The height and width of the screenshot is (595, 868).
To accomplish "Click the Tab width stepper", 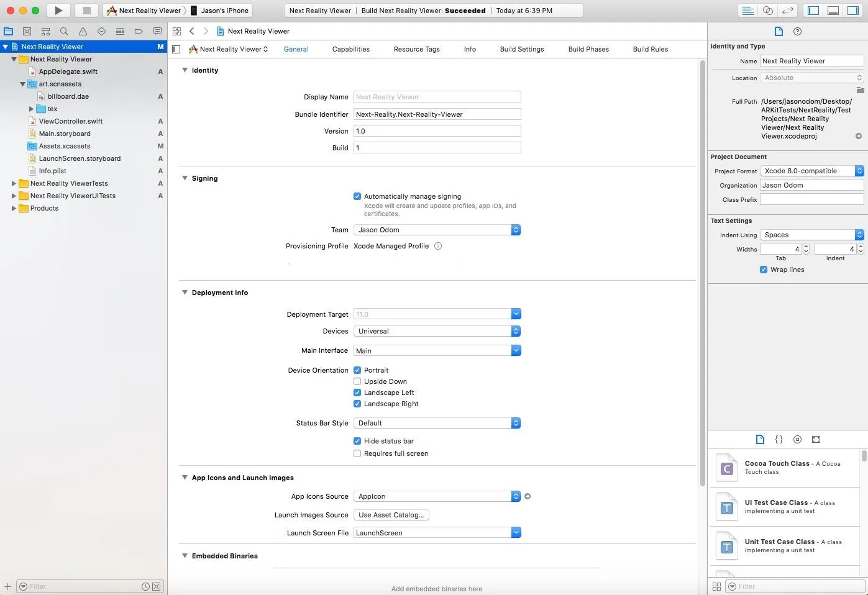I will (x=806, y=249).
